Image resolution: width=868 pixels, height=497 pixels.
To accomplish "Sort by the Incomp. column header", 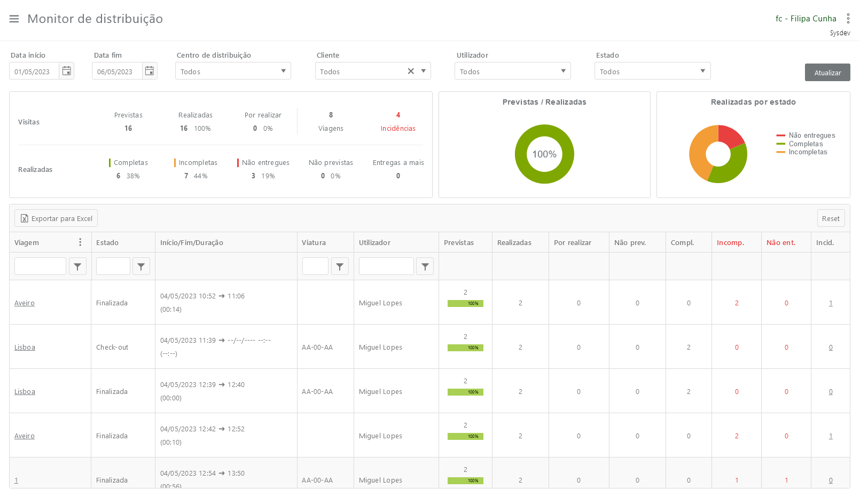I will click(730, 242).
